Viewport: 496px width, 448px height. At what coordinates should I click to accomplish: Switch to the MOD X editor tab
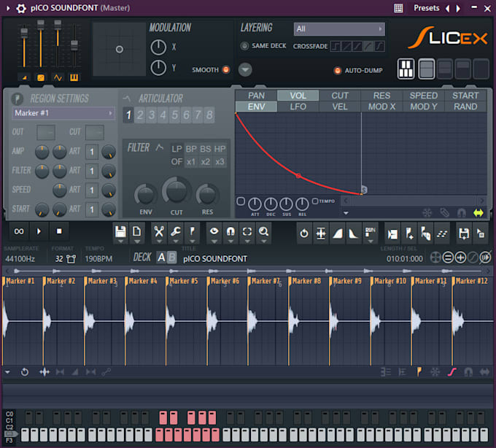[381, 107]
